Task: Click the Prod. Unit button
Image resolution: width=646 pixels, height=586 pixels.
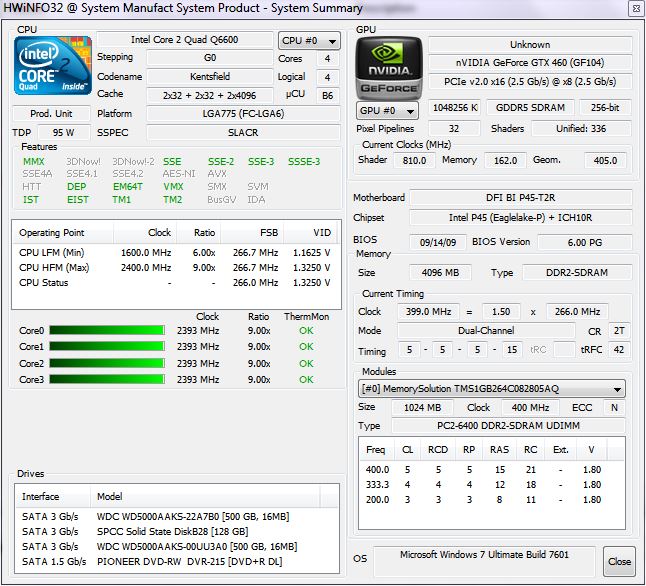Action: 51,113
